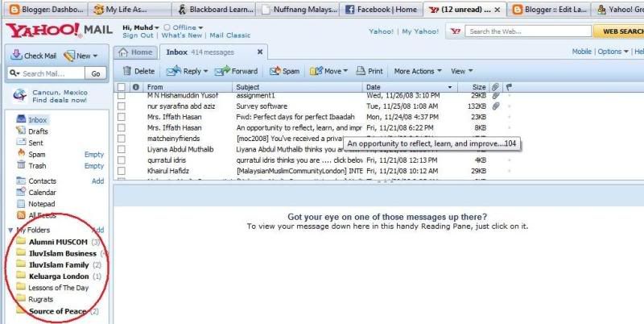The image size is (644, 324).
Task: Click the Forward envelope icon
Action: tap(222, 71)
